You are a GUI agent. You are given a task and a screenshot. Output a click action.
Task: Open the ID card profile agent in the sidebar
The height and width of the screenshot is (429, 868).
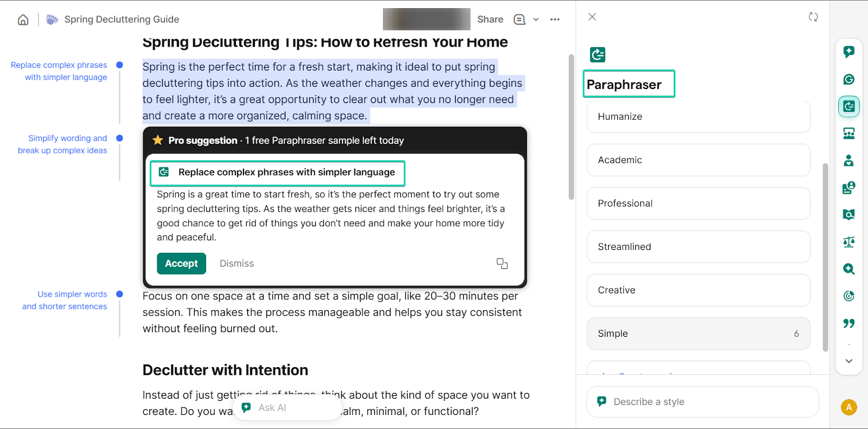pos(849,188)
